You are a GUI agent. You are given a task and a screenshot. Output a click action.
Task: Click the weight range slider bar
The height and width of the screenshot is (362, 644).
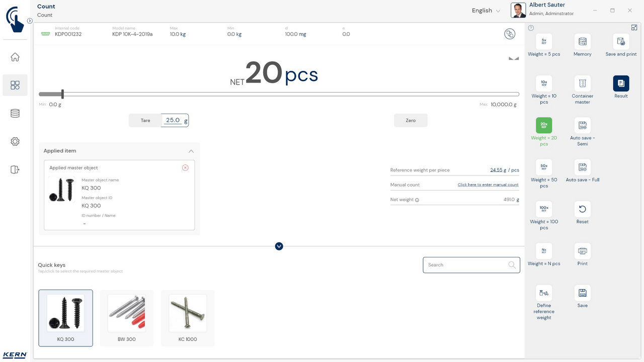279,94
